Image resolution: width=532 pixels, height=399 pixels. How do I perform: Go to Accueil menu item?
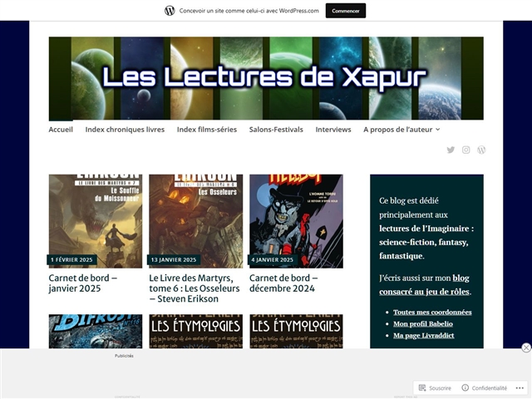(61, 130)
